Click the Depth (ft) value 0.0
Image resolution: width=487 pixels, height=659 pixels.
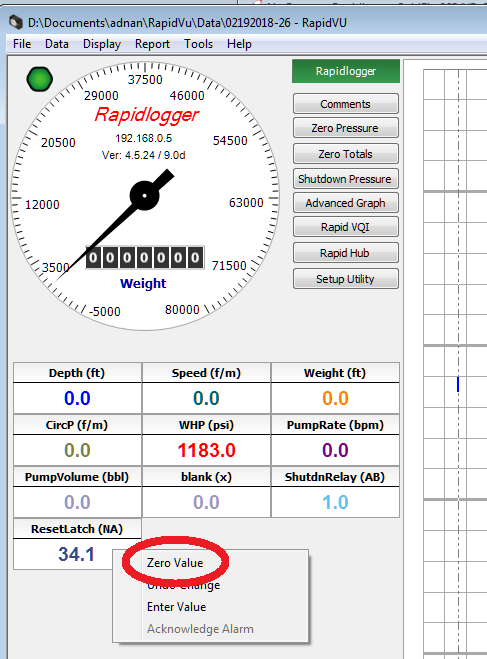[x=77, y=398]
